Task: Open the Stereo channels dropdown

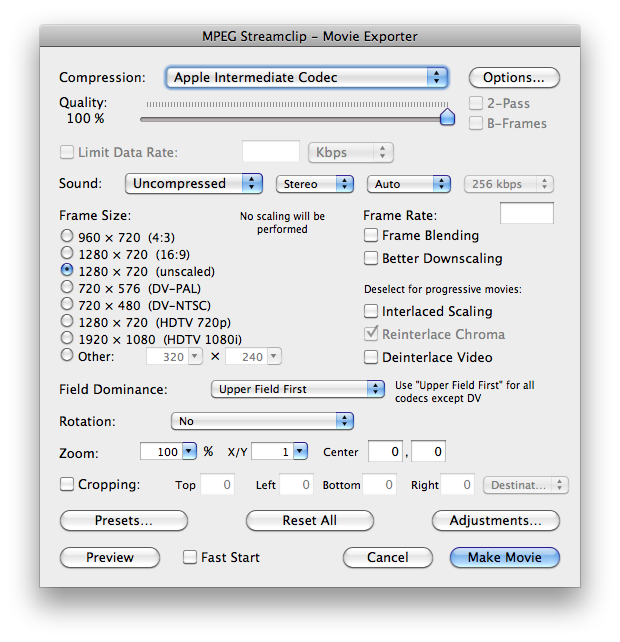Action: 315,184
